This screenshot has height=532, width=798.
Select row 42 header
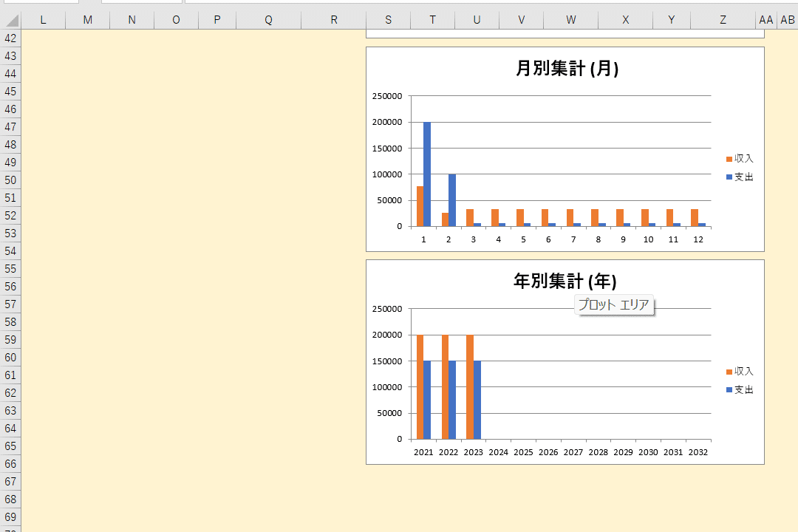[10, 38]
